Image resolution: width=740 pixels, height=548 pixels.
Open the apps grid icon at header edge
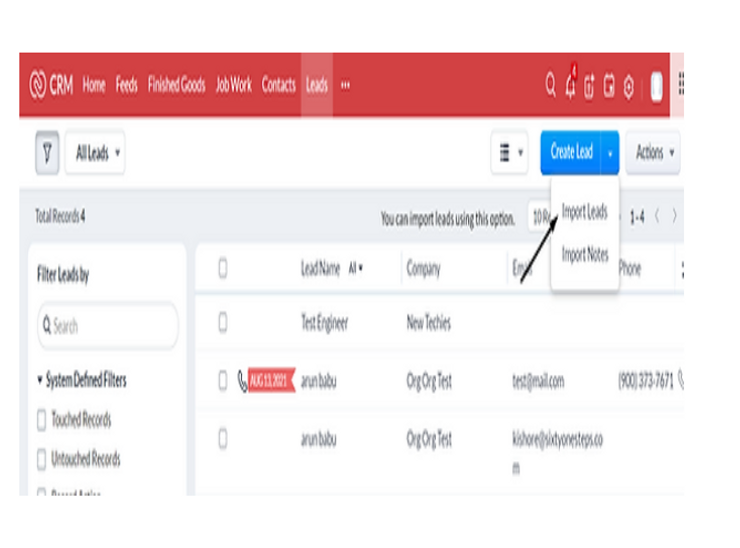681,84
